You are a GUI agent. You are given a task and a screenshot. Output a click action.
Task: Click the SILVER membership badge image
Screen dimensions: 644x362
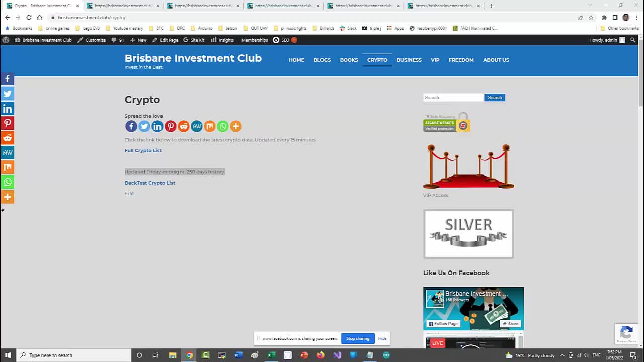(x=468, y=234)
